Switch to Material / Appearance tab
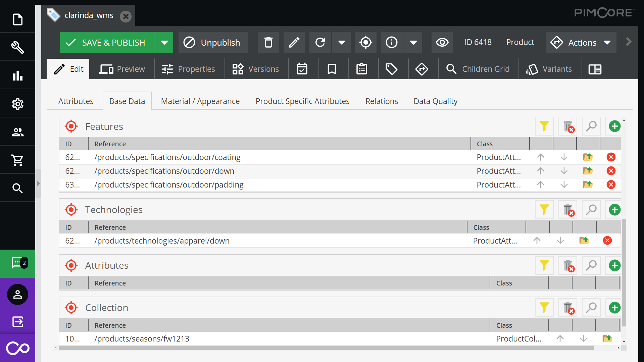The height and width of the screenshot is (362, 644). (x=200, y=101)
